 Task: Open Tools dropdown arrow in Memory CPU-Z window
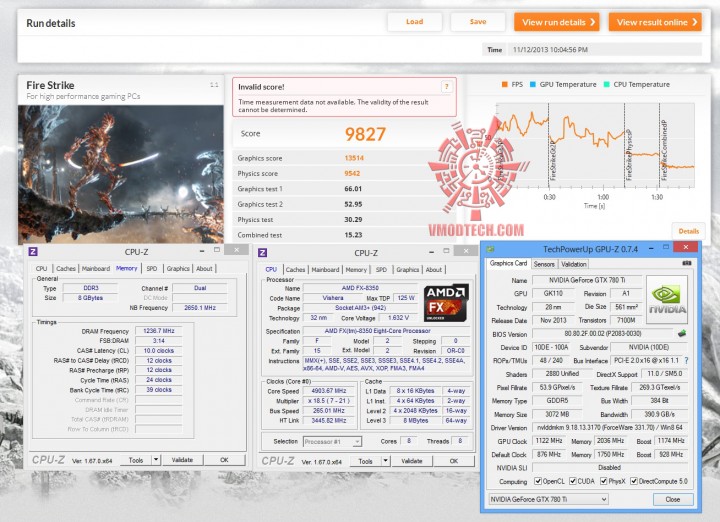tap(156, 460)
